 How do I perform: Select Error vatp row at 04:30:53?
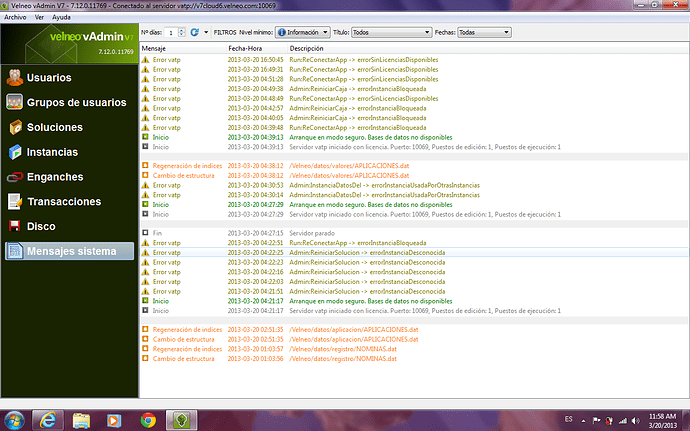pos(414,185)
